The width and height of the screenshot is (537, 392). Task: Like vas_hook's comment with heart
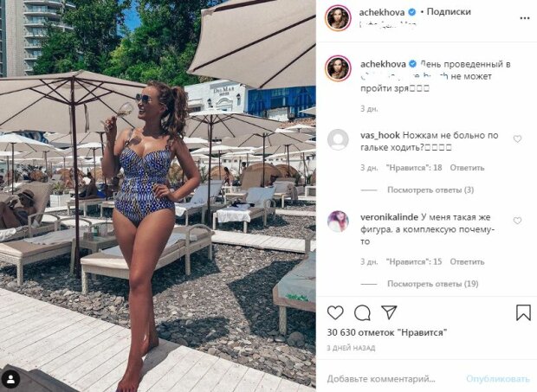click(517, 138)
